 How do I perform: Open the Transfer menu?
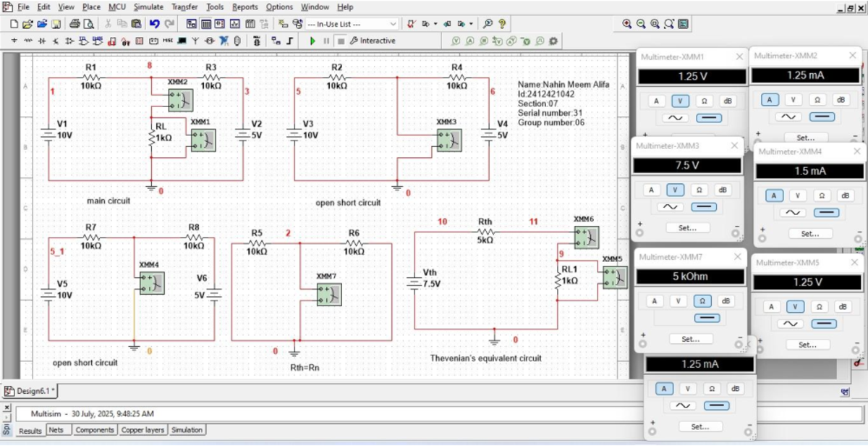[x=184, y=7]
